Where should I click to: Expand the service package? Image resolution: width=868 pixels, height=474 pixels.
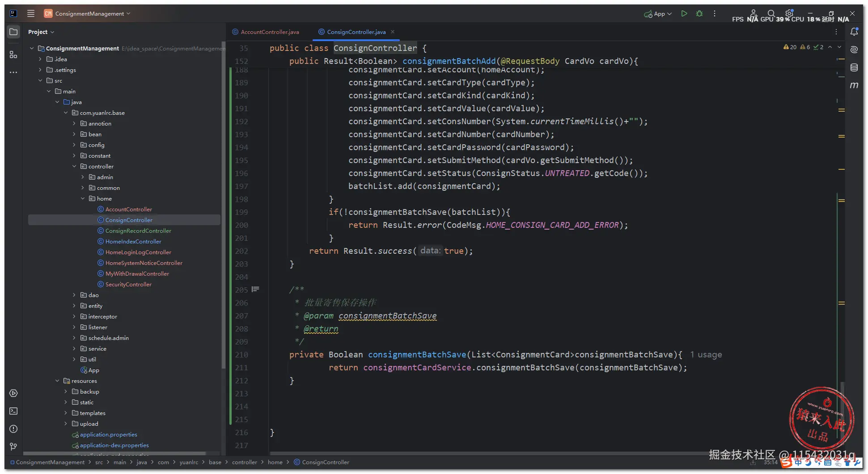(x=74, y=348)
